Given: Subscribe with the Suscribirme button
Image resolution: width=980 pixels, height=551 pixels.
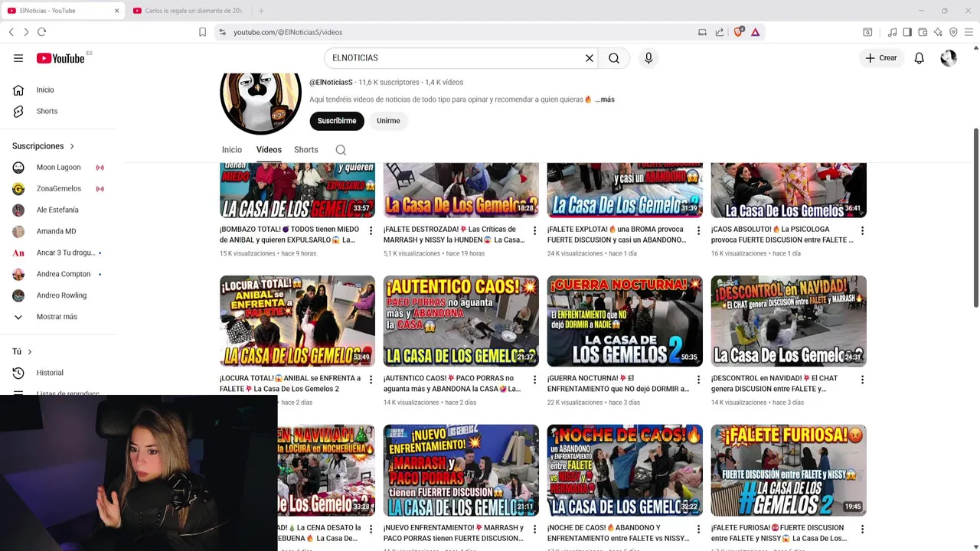Looking at the screenshot, I should pos(337,121).
